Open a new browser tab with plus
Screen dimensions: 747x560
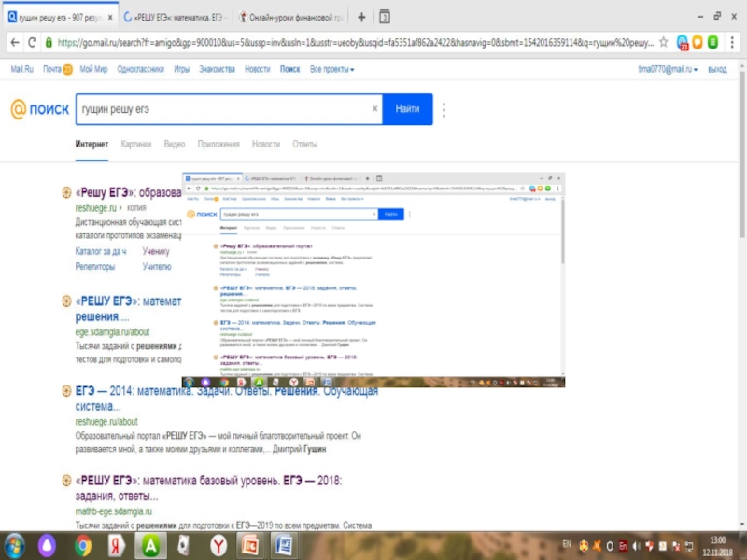361,17
